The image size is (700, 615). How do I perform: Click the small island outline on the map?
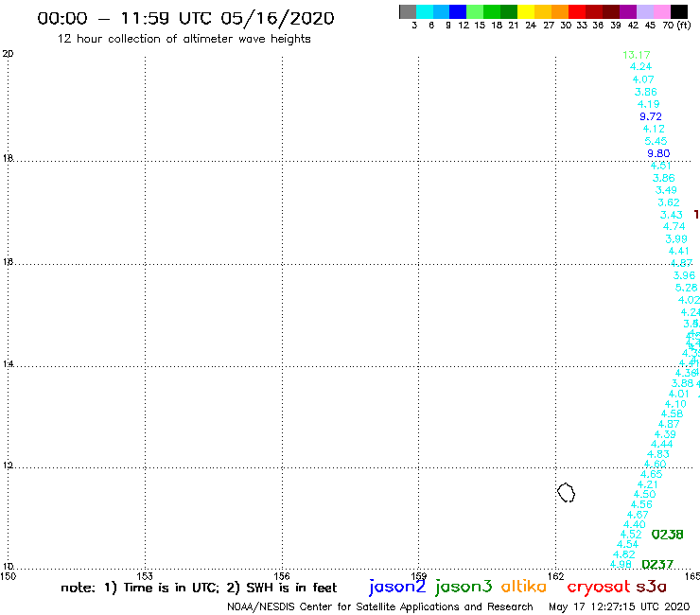pyautogui.click(x=566, y=493)
